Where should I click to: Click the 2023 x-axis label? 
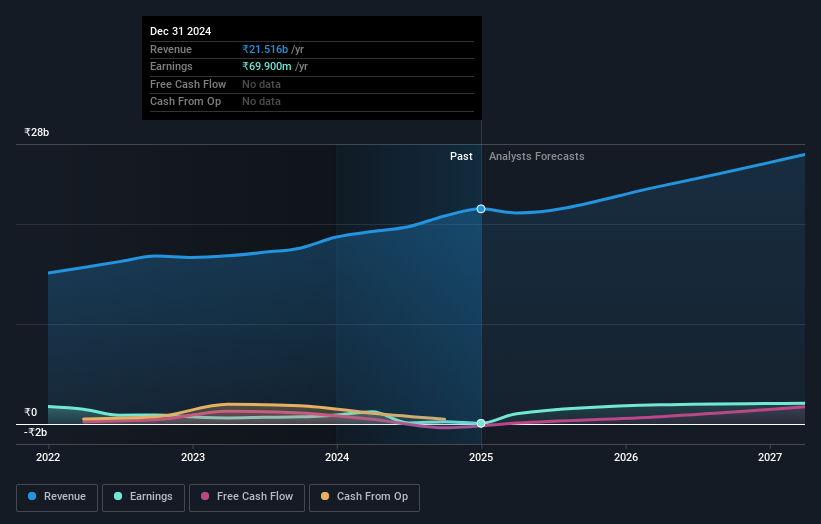tap(193, 457)
